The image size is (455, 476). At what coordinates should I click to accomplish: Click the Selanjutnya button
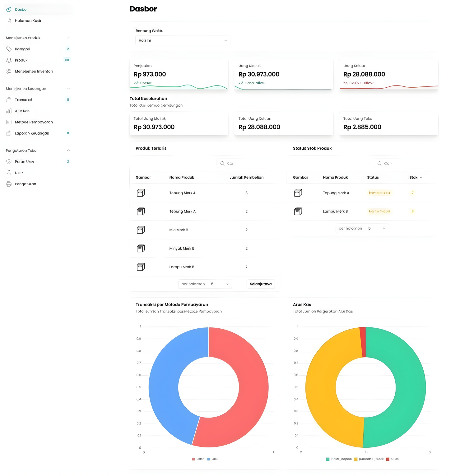(x=261, y=284)
